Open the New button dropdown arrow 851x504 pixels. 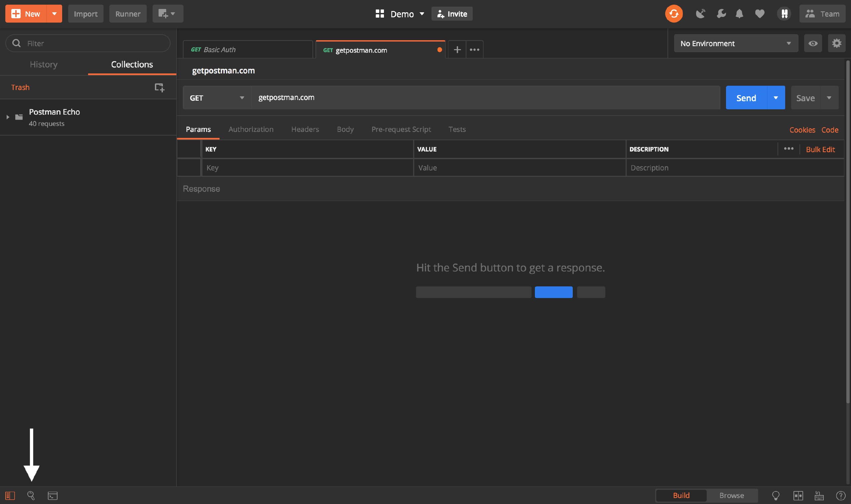click(55, 14)
